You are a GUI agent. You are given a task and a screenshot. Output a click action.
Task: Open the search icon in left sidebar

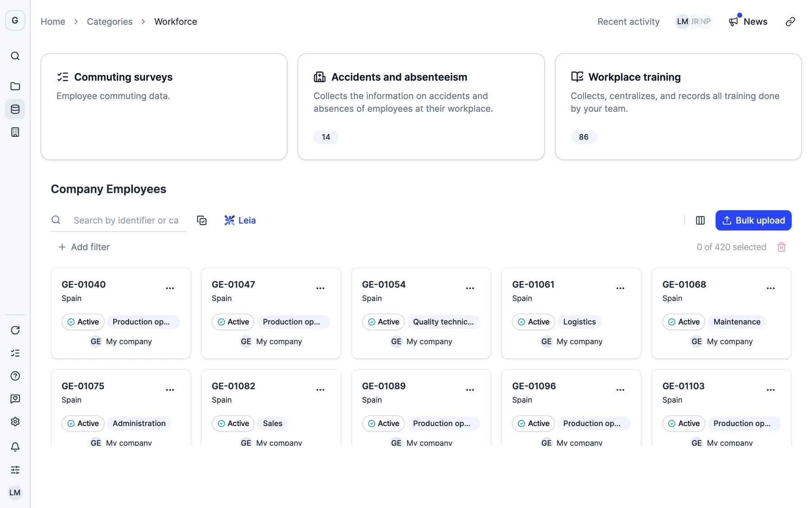[15, 56]
